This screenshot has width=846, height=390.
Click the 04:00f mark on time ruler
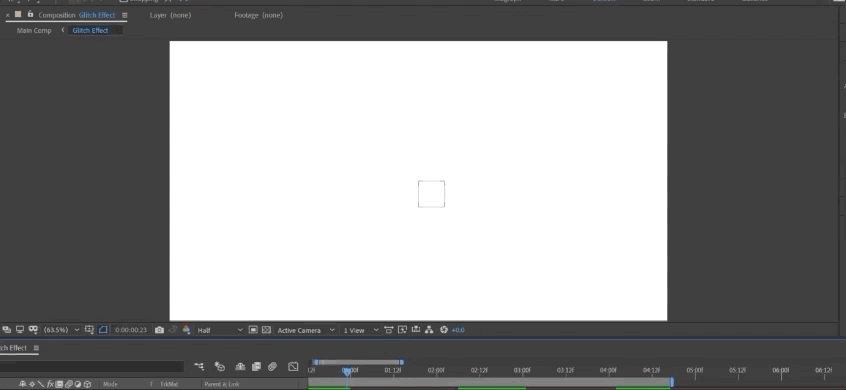pos(608,371)
